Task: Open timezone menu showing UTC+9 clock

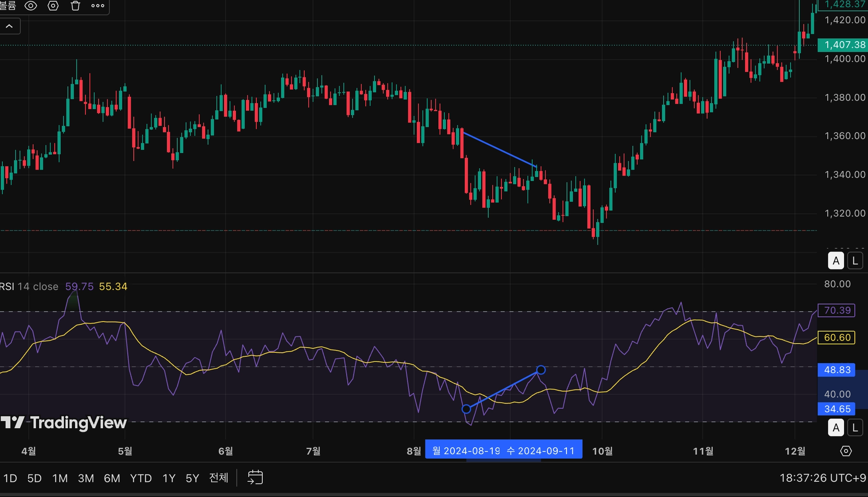Action: 822,478
